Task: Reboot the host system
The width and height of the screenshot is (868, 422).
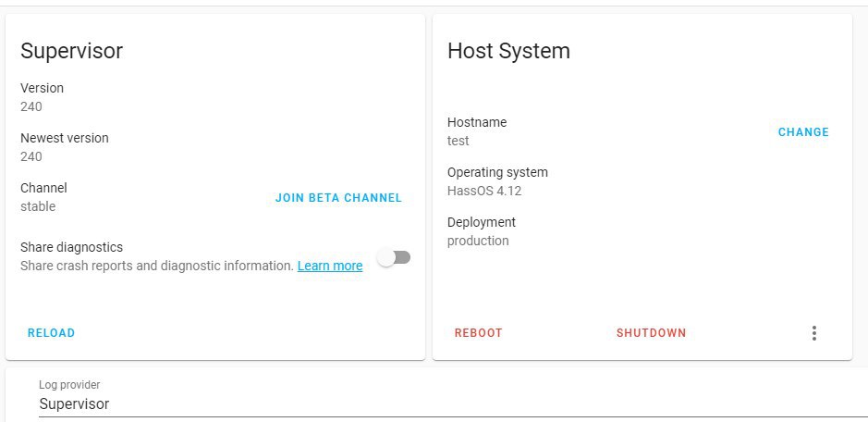Action: point(478,333)
